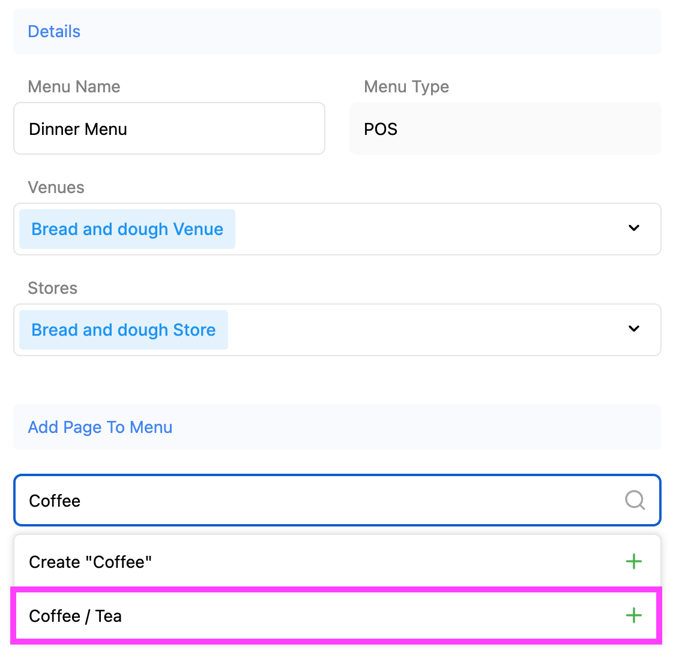The image size is (688, 662).
Task: Click plus icon beside Create "Coffee"
Action: point(633,562)
